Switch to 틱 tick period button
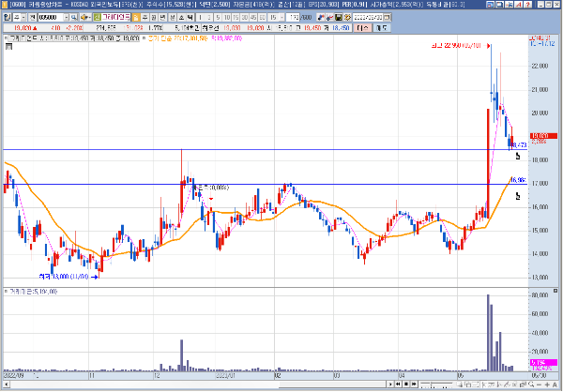 point(190,18)
